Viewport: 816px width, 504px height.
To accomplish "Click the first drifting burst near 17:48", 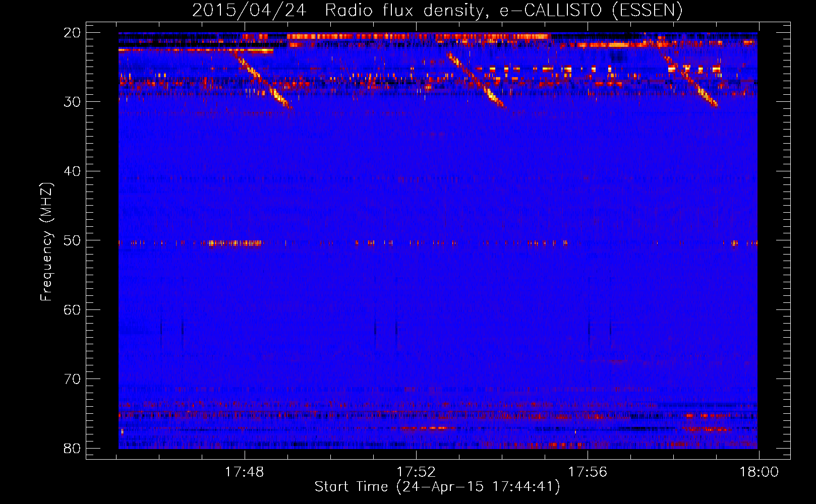I will pos(262,81).
